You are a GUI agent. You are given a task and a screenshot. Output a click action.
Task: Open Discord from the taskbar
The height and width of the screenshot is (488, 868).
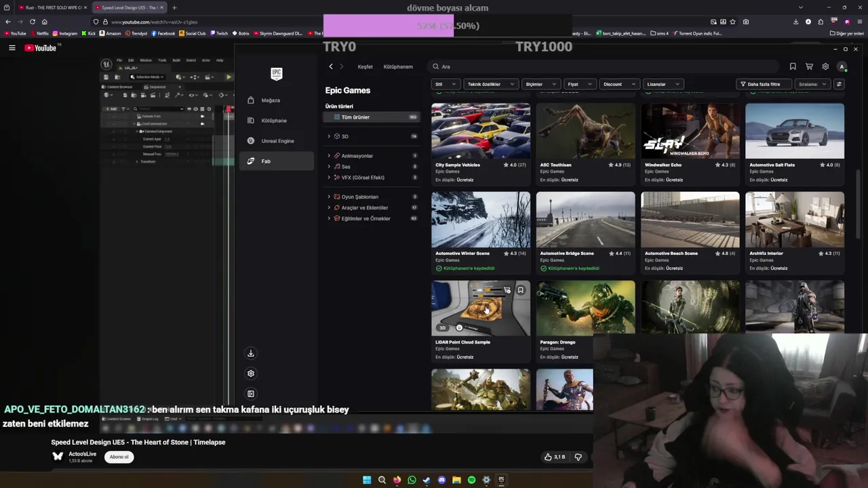441,480
